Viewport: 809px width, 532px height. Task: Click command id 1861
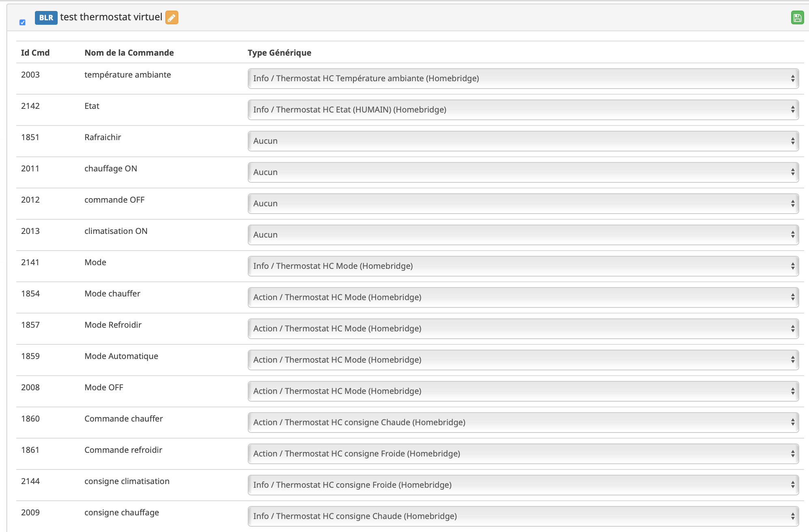pos(30,450)
